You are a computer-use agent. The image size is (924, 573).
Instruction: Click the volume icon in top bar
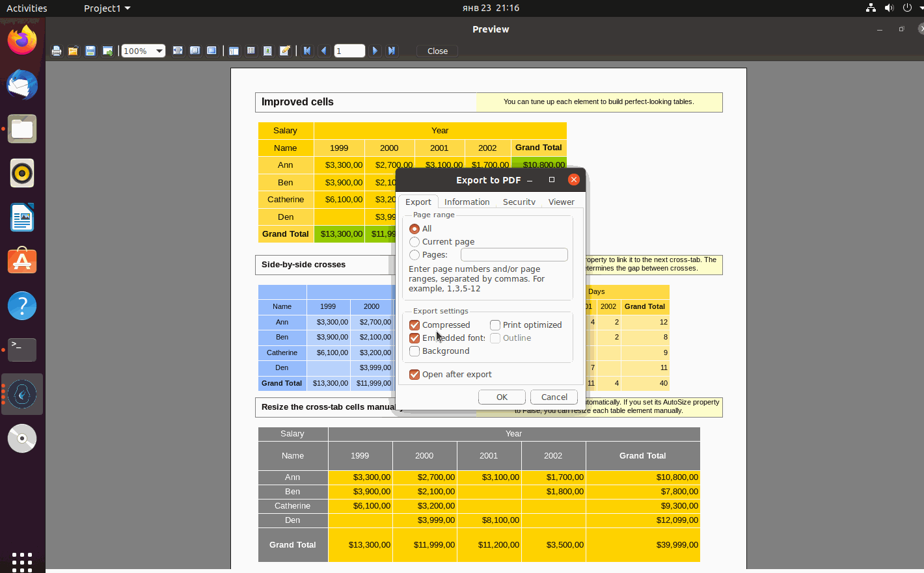[x=889, y=8]
